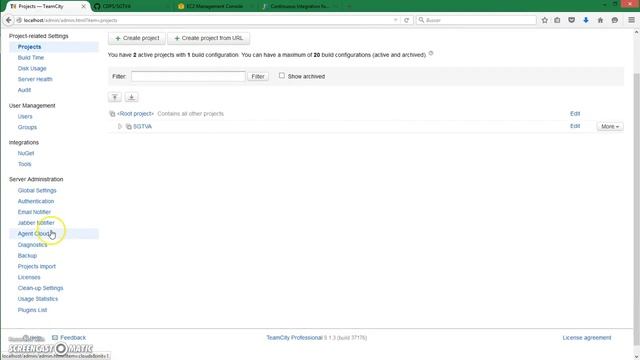
Task: Open downloads arrow icon in toolbar
Action: click(x=586, y=20)
